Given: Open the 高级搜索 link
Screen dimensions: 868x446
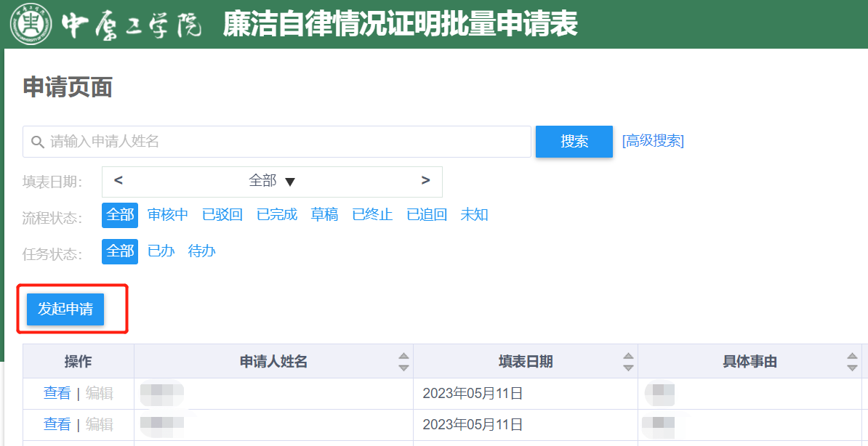Looking at the screenshot, I should [654, 141].
